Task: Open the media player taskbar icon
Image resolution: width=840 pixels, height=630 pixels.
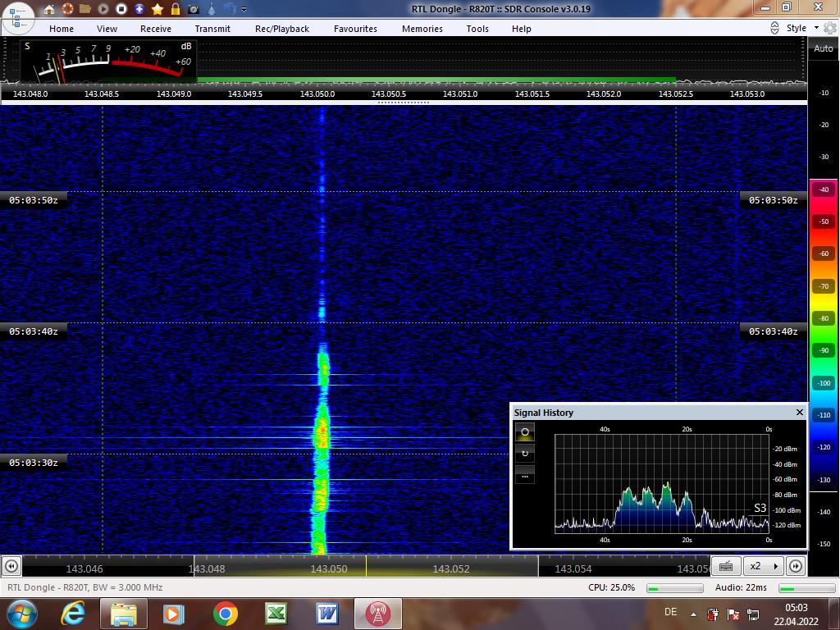Action: (x=174, y=614)
